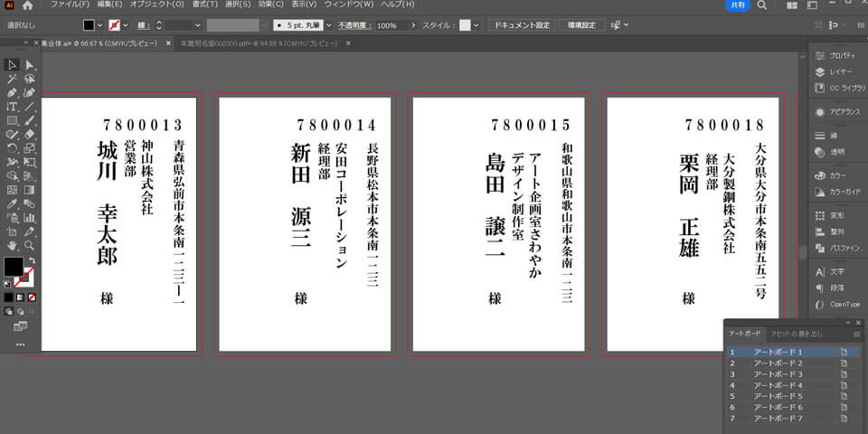
Task: Click the 環境設定 button
Action: point(581,25)
